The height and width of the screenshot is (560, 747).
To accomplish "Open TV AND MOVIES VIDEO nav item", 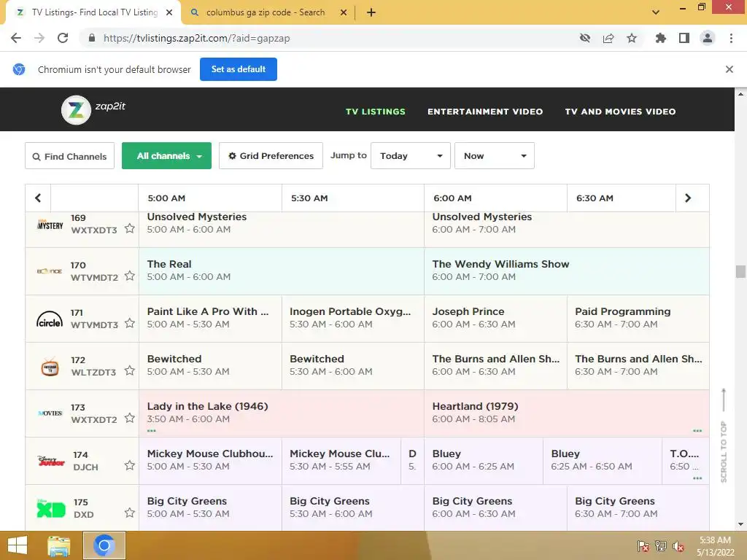I will [620, 112].
